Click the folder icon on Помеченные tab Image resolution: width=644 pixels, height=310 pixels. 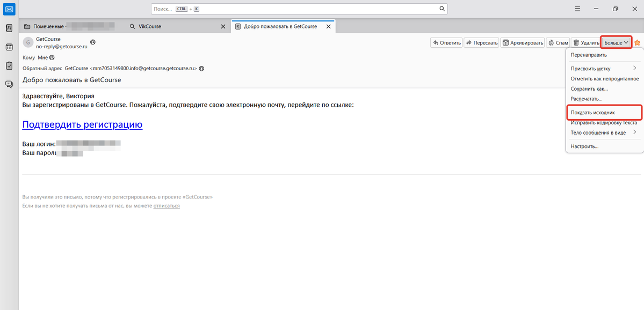point(27,27)
